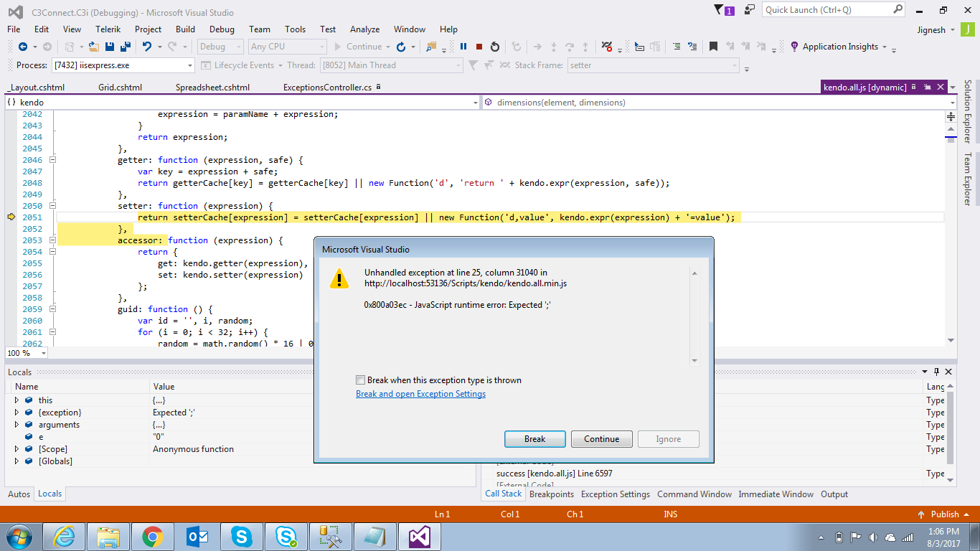Click Continue in the exception dialog
This screenshot has width=980, height=551.
(602, 439)
